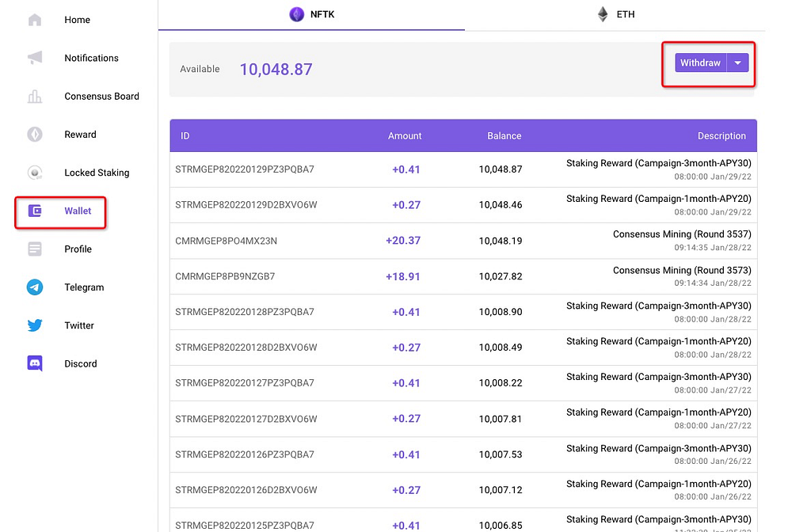Click balance value 10,008.90
The image size is (811, 532).
(501, 312)
